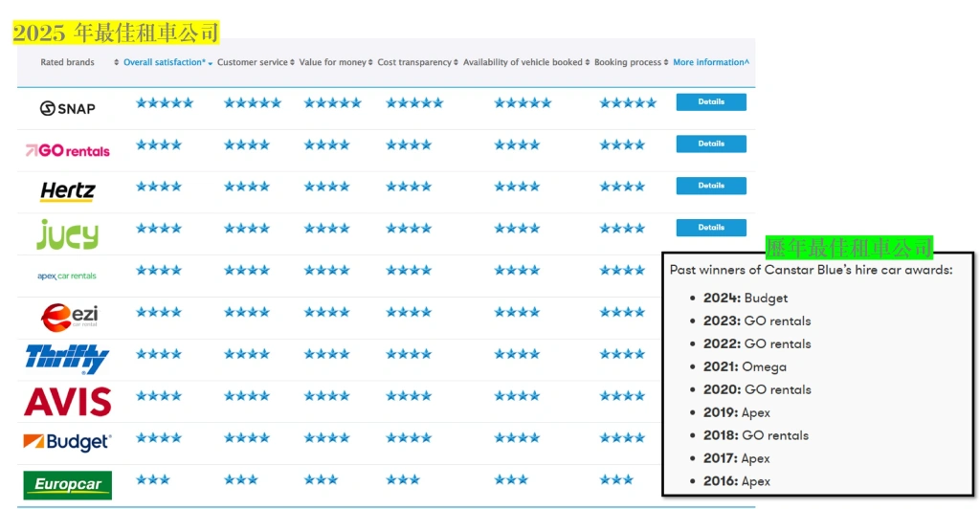Screen dimensions: 980x509
Task: Click SNAP booking process star rating
Action: [628, 103]
